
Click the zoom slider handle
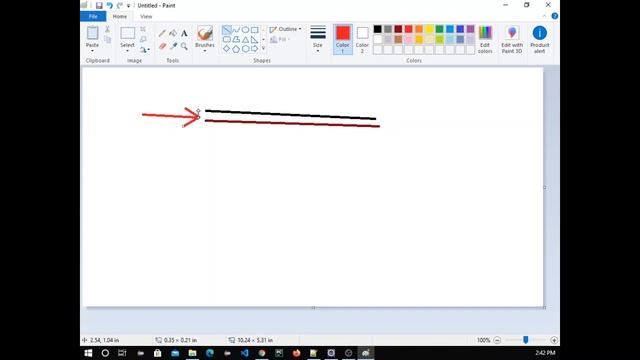(x=526, y=340)
